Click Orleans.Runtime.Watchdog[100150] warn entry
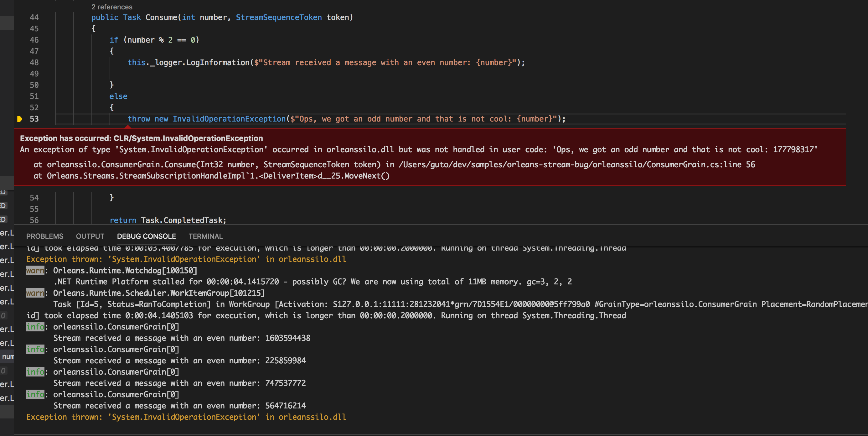 pos(111,271)
